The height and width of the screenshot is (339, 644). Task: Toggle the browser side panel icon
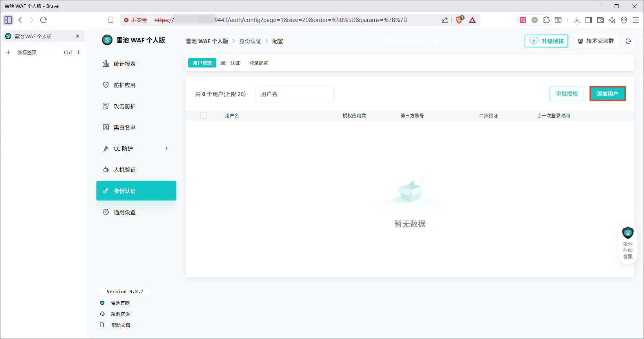[589, 20]
